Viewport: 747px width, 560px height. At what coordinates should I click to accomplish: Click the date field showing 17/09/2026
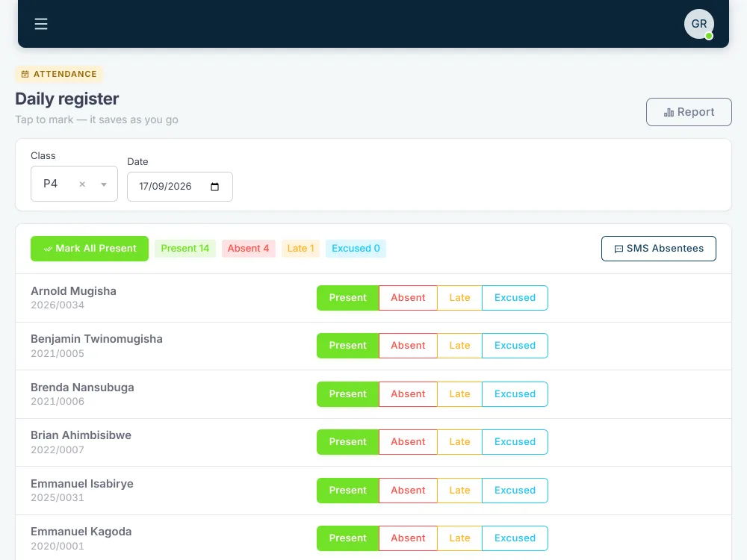coord(179,187)
